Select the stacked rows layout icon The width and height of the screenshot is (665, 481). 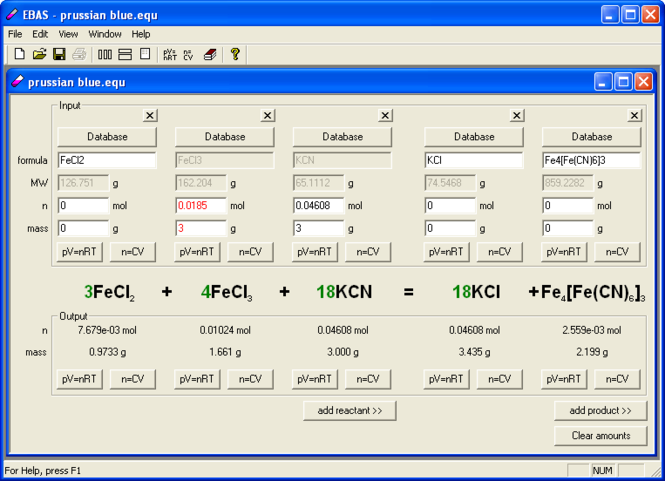click(x=125, y=54)
